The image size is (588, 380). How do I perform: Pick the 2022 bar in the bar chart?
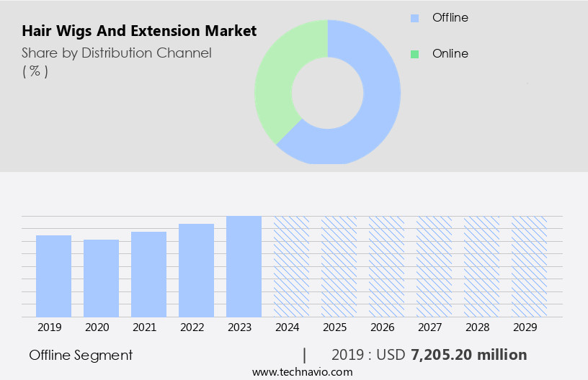tap(196, 270)
